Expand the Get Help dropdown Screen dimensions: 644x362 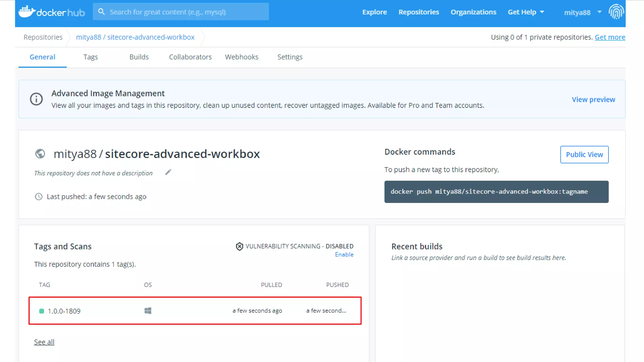pos(526,12)
